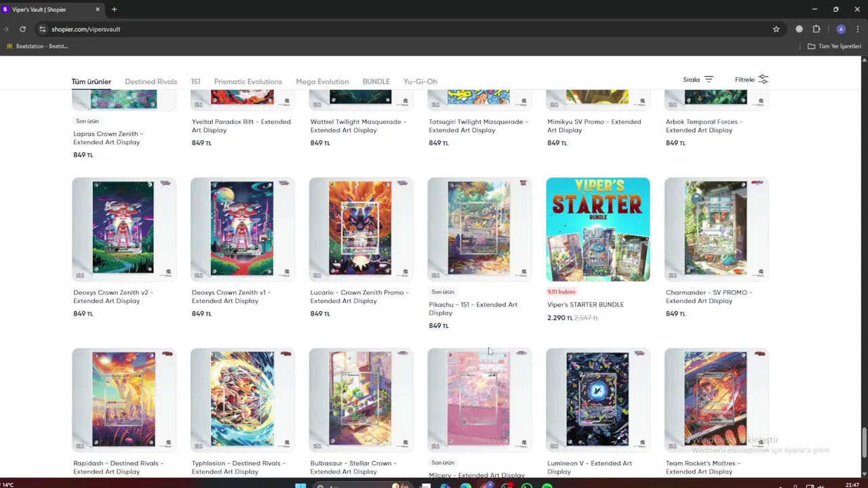The width and height of the screenshot is (868, 488).
Task: Open the Bulbasaur Stellar Crown image
Action: click(361, 400)
